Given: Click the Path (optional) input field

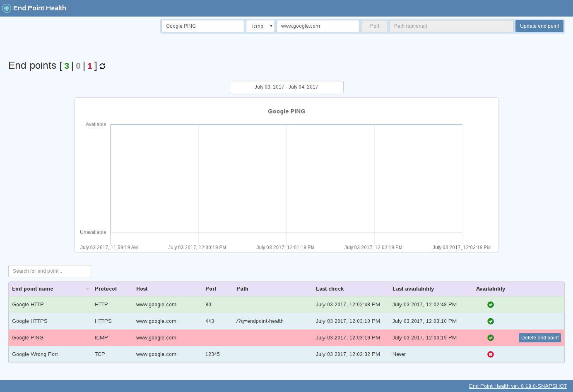Looking at the screenshot, I should [451, 26].
